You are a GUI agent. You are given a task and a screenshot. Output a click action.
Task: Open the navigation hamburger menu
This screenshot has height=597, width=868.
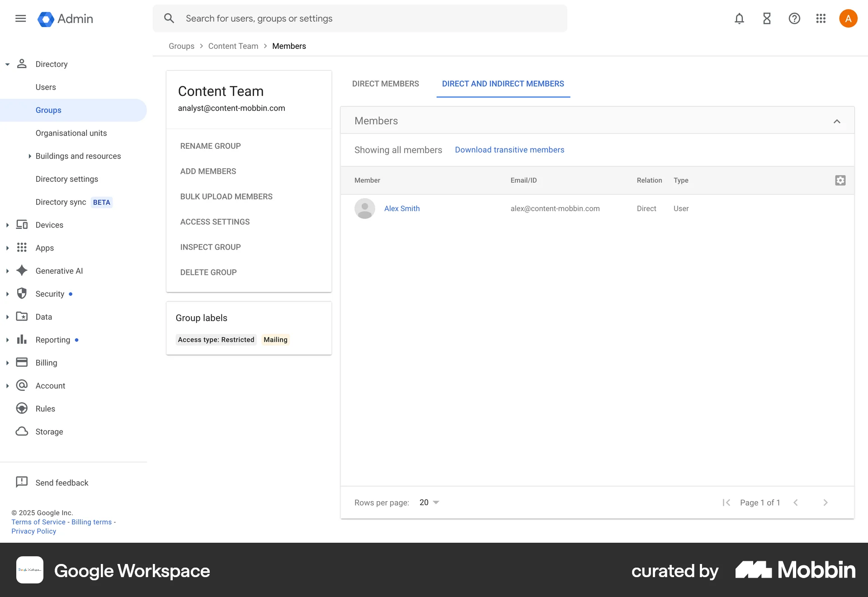tap(20, 18)
